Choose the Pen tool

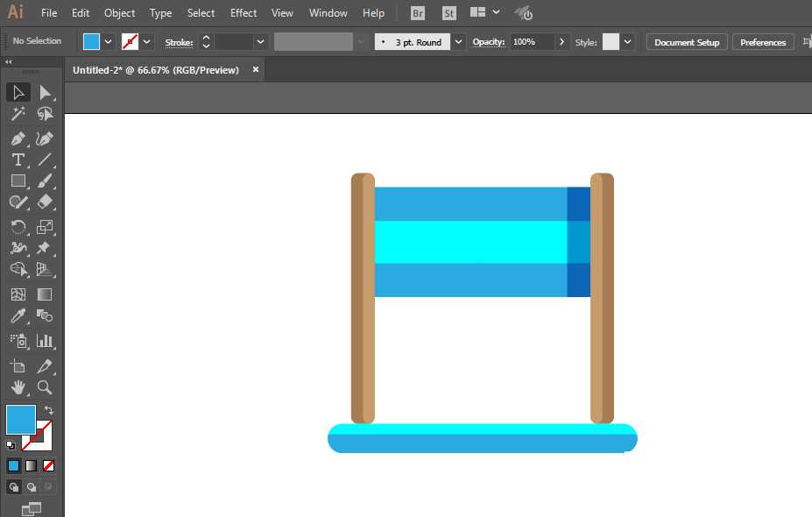(x=18, y=138)
